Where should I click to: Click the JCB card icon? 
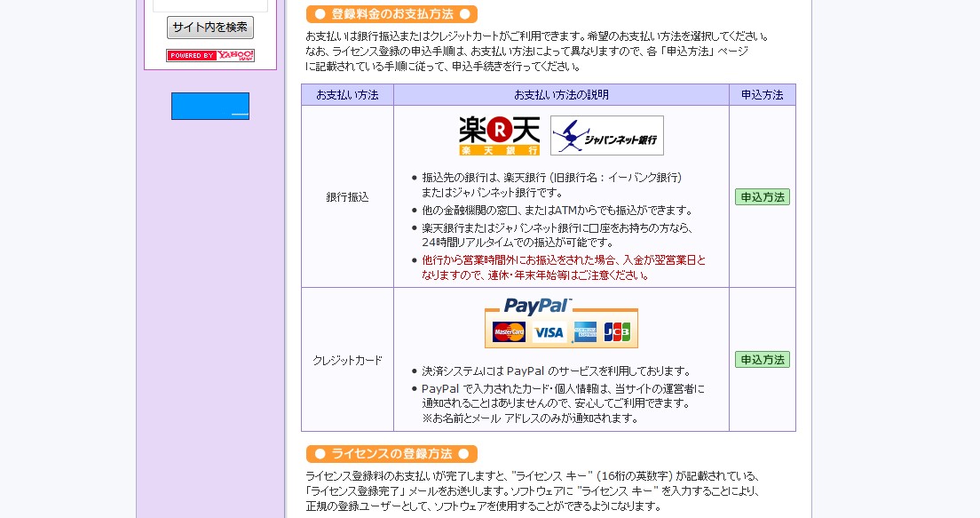(617, 332)
